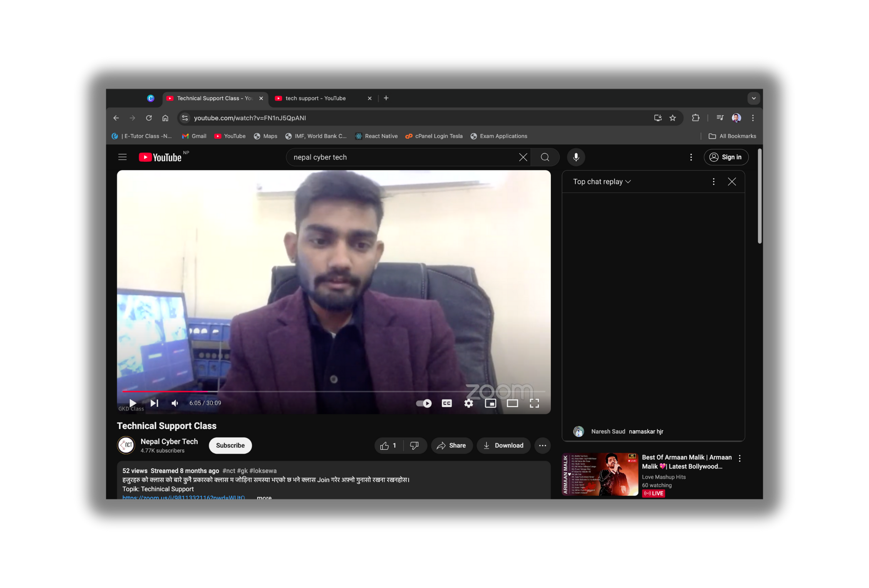Open YouTube hamburger guide menu

pyautogui.click(x=122, y=157)
